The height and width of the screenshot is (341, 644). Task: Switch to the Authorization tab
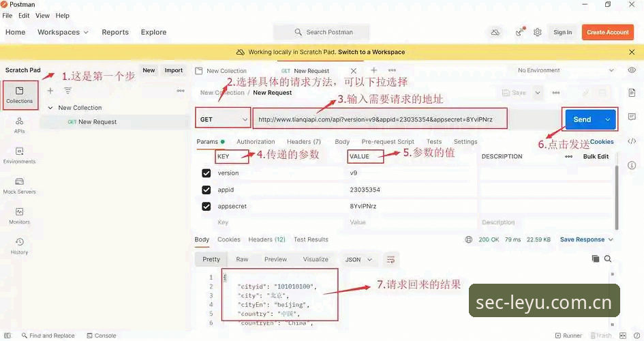coord(256,141)
